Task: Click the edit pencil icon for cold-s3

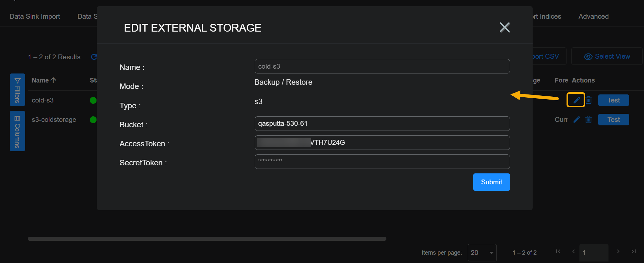Action: coord(576,100)
